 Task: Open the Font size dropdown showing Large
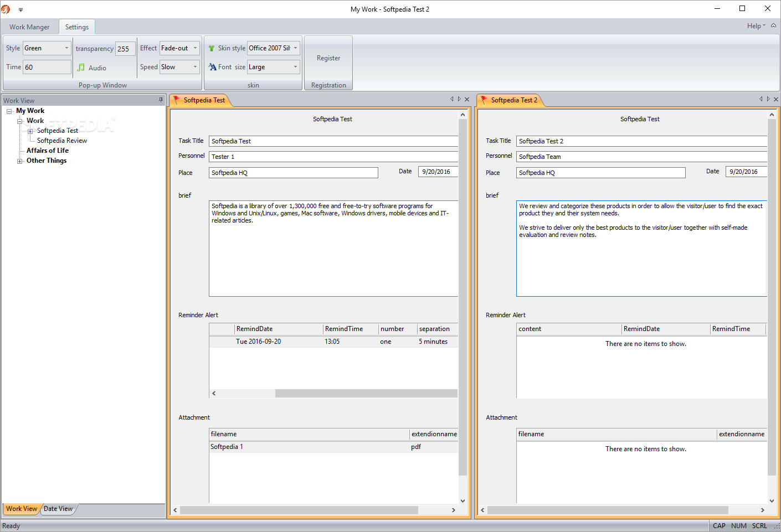point(274,67)
